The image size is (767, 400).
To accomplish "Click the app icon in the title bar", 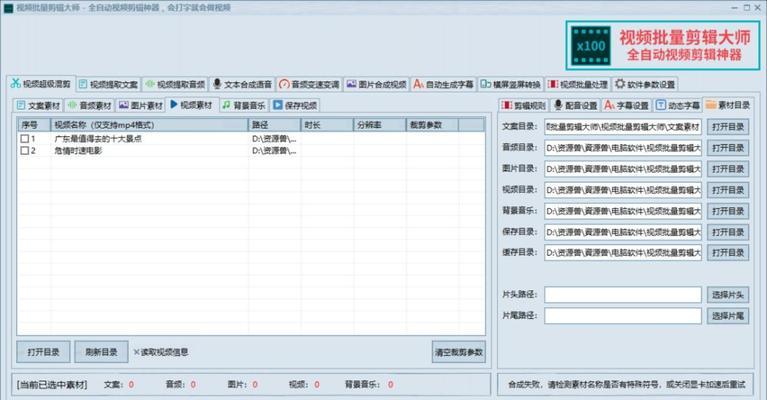I will click(8, 8).
